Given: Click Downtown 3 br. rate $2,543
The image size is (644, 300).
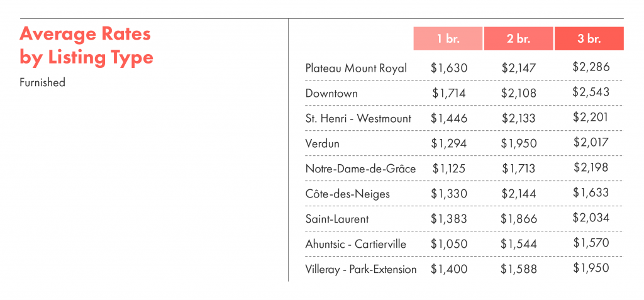Looking at the screenshot, I should point(591,92).
